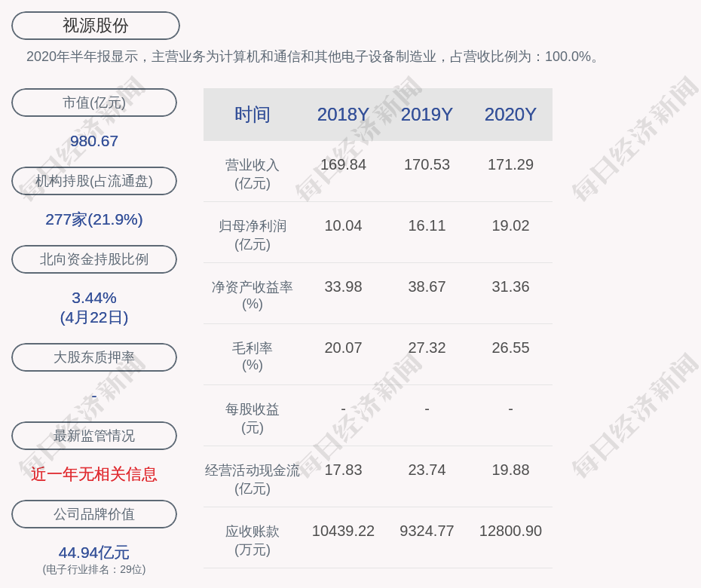The width and height of the screenshot is (701, 588).
Task: Click market value figure 980.67
Action: click(x=94, y=141)
